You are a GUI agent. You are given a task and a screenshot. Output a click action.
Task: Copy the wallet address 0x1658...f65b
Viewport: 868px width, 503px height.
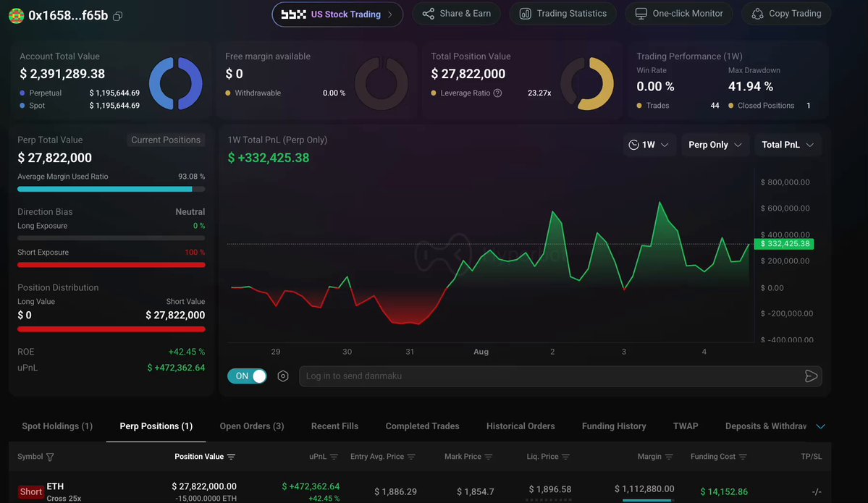[117, 16]
